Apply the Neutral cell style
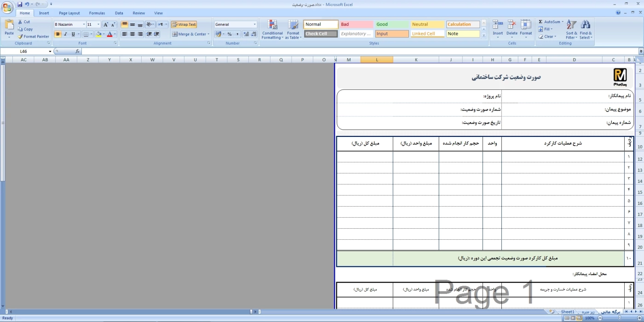The height and width of the screenshot is (322, 644). tap(427, 24)
